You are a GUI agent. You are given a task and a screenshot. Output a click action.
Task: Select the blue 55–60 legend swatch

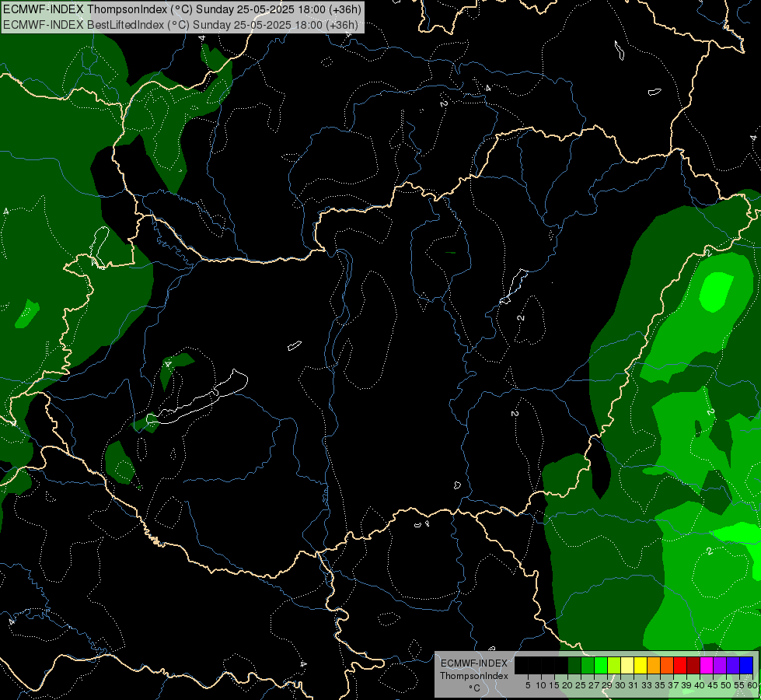coord(746,666)
